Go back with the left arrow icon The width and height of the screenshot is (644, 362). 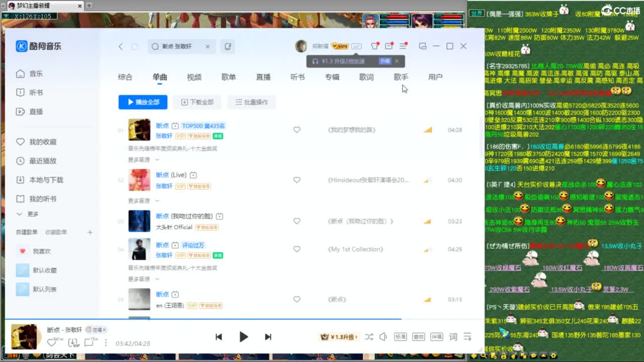[x=121, y=46]
